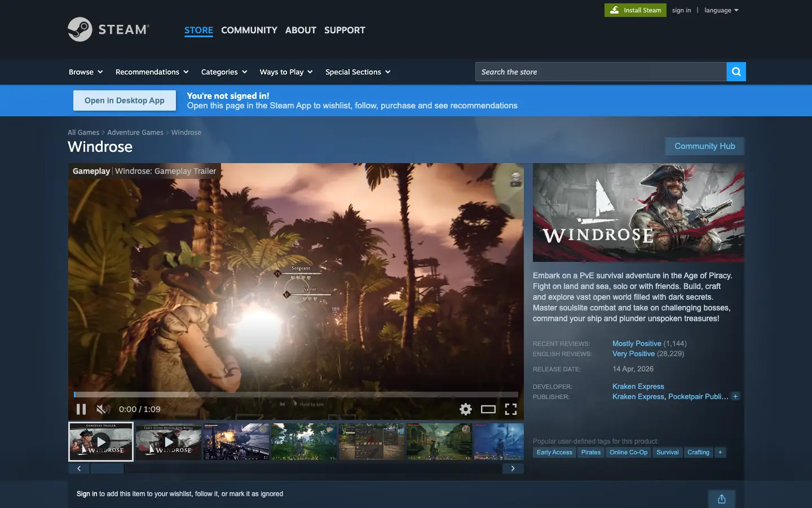The height and width of the screenshot is (508, 812).
Task: Click the 0:00 / 1:09 time display
Action: (x=139, y=409)
